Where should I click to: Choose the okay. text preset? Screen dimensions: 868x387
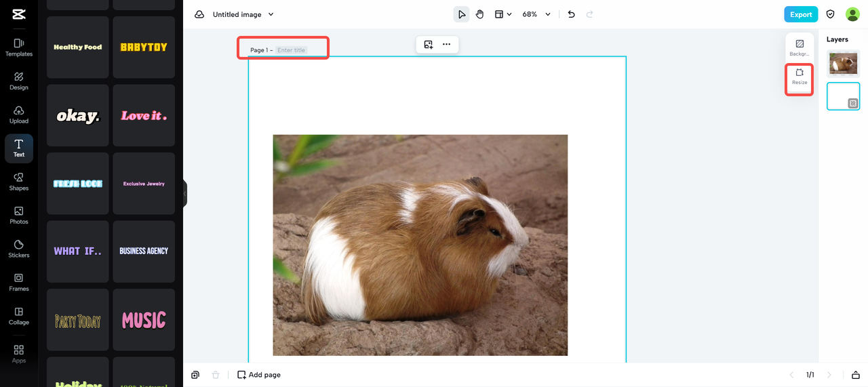[x=77, y=115]
